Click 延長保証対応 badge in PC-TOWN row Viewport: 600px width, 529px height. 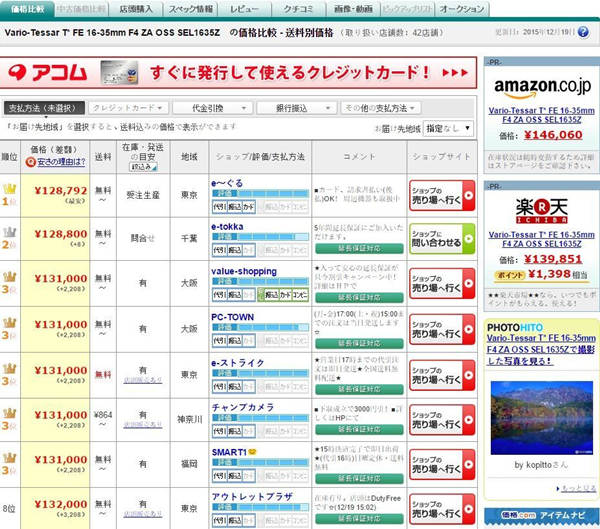359,343
